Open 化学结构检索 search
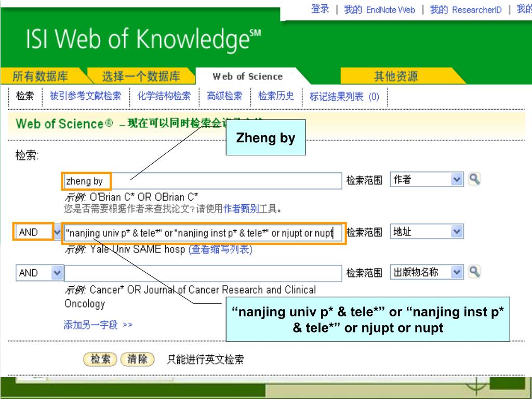The height and width of the screenshot is (399, 532). pos(164,96)
